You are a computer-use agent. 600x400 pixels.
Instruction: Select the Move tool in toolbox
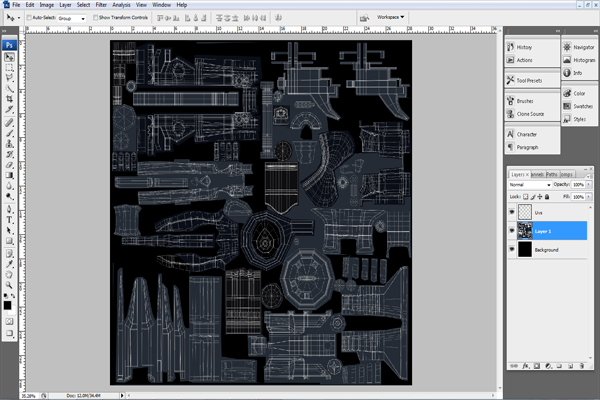click(x=10, y=57)
